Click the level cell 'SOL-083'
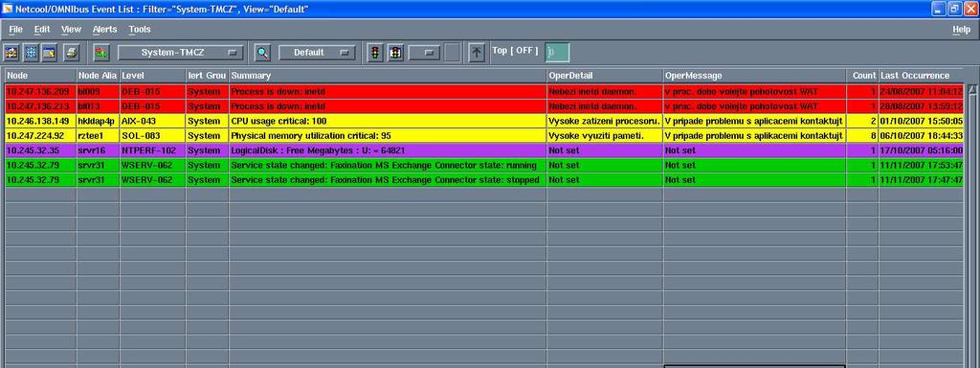 (152, 136)
